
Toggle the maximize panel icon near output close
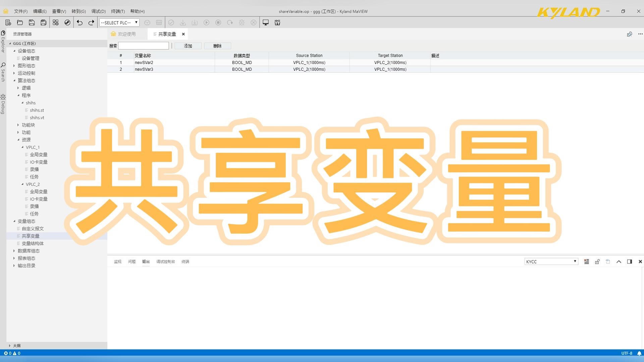[630, 261]
